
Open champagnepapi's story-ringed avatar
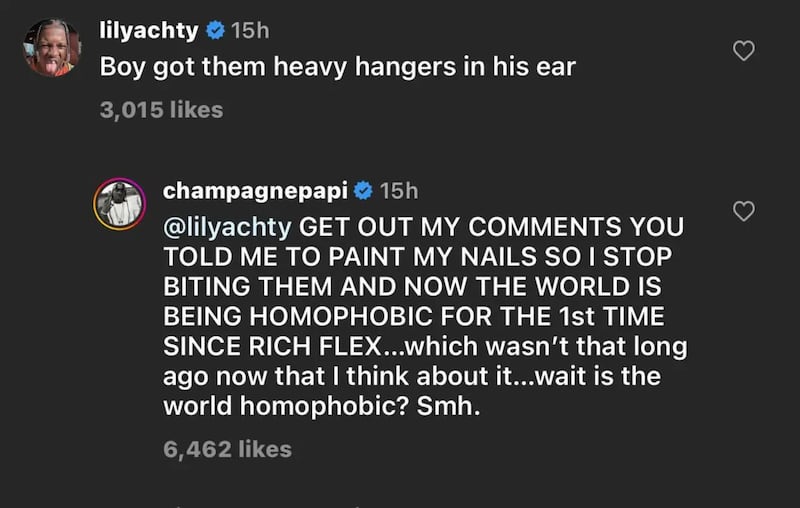pyautogui.click(x=119, y=205)
